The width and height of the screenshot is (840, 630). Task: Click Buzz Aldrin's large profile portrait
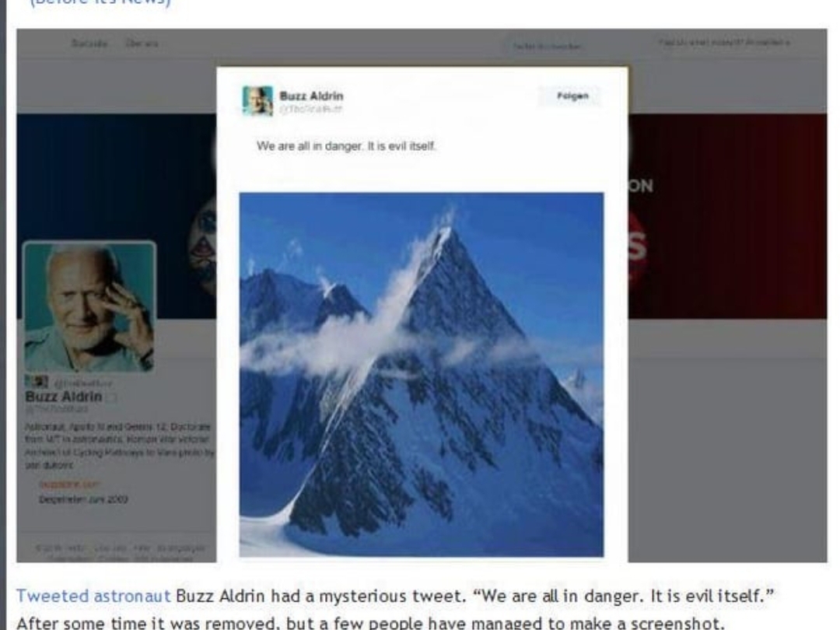(x=89, y=306)
